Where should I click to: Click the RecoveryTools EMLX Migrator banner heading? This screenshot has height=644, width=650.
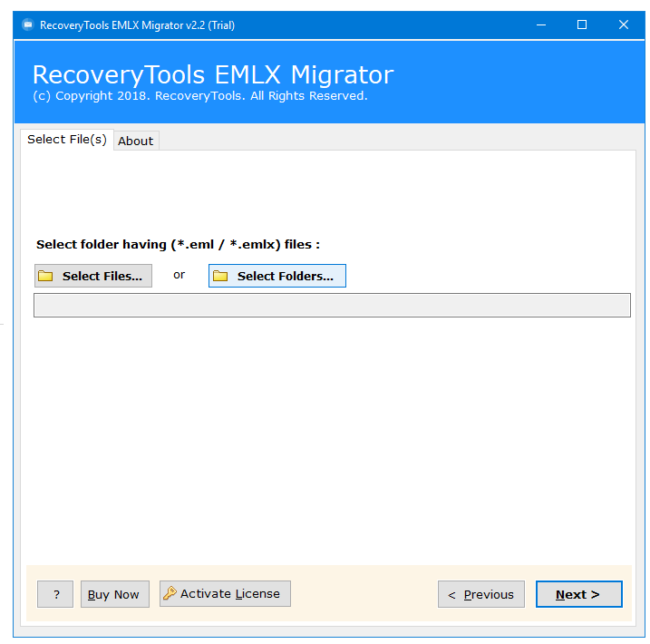click(x=213, y=74)
